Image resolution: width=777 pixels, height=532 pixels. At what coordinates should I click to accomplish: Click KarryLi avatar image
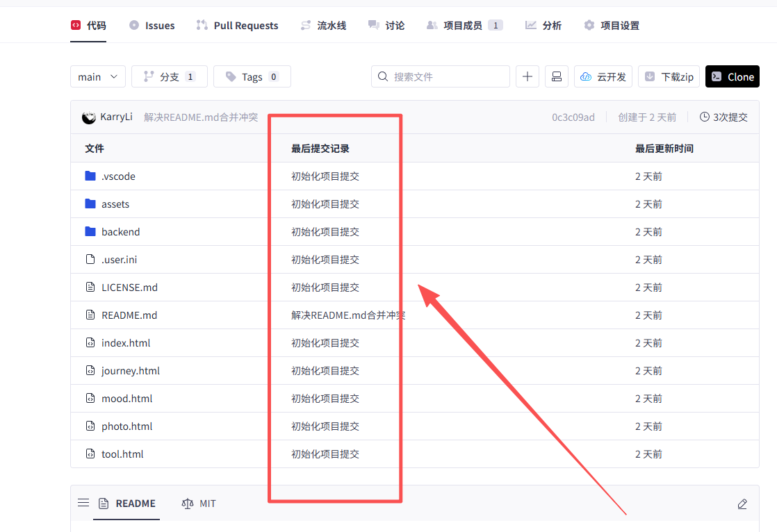point(89,117)
